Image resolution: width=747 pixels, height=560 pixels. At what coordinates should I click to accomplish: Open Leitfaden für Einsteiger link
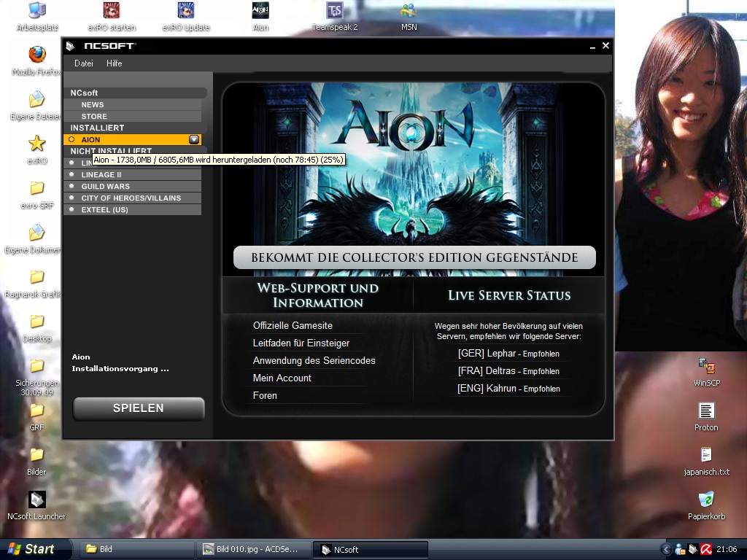301,343
